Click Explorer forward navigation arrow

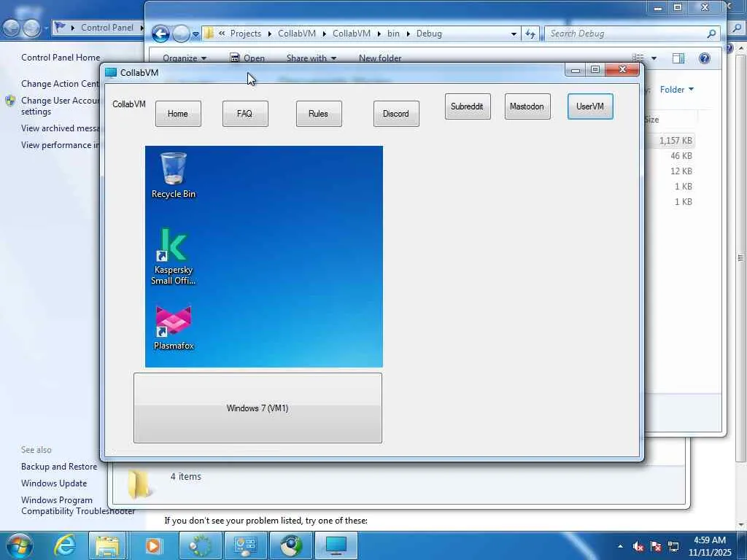[181, 34]
